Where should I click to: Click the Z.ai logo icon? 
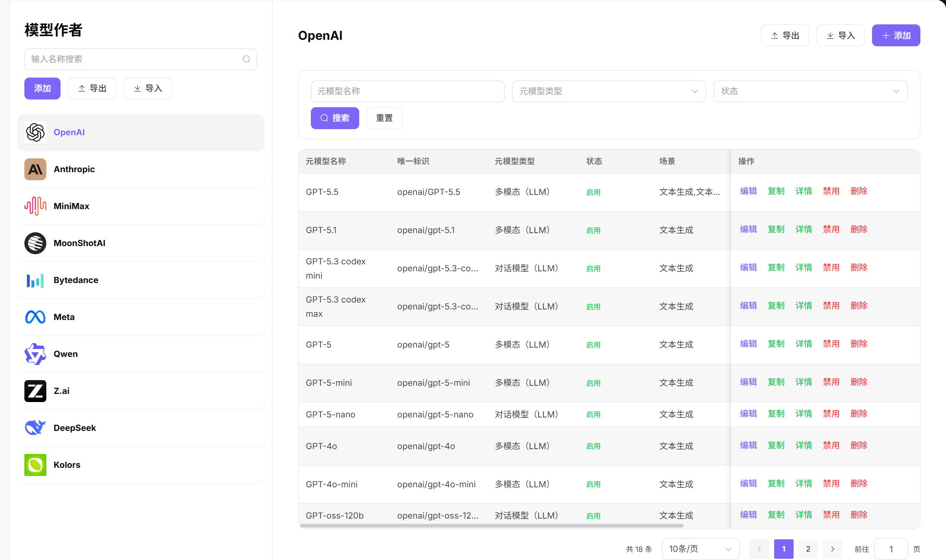coord(35,391)
